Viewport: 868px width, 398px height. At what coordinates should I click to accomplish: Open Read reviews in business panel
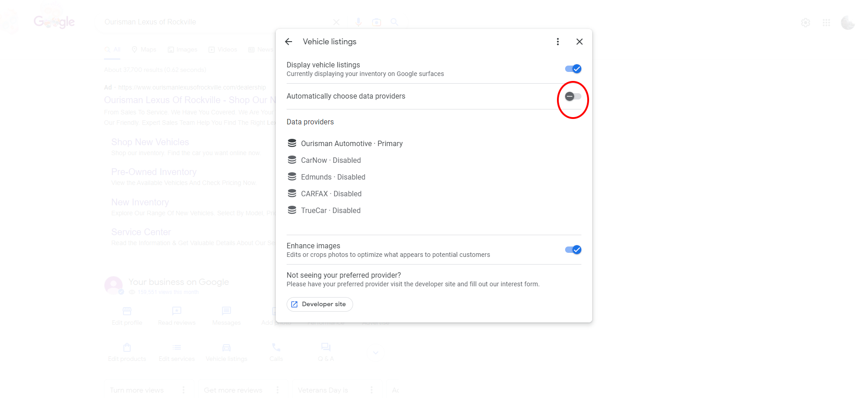tap(177, 316)
